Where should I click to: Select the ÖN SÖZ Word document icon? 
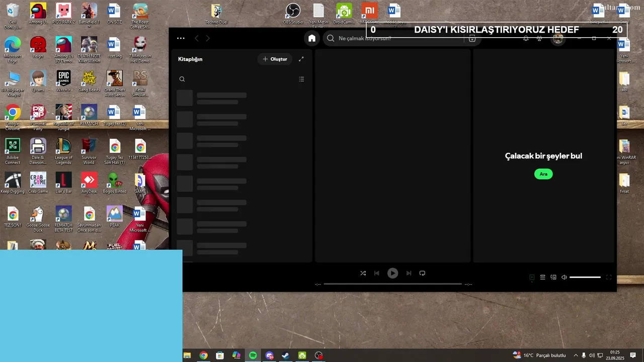115,14
